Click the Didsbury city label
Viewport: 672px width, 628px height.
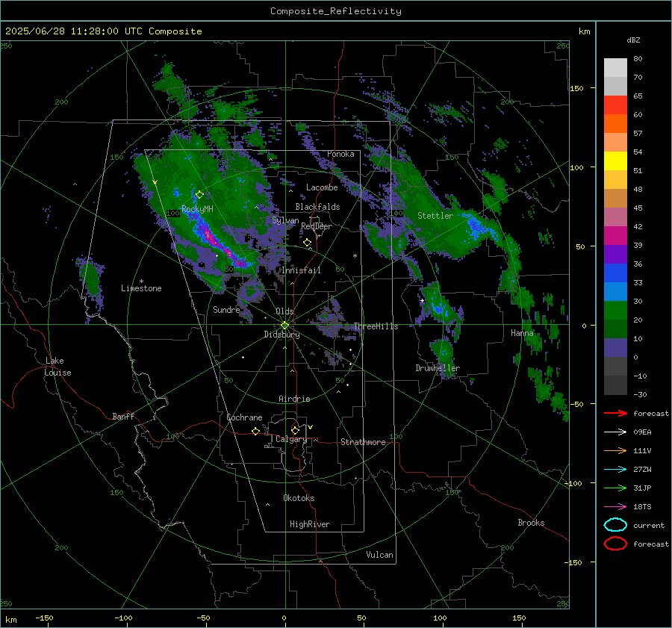281,335
